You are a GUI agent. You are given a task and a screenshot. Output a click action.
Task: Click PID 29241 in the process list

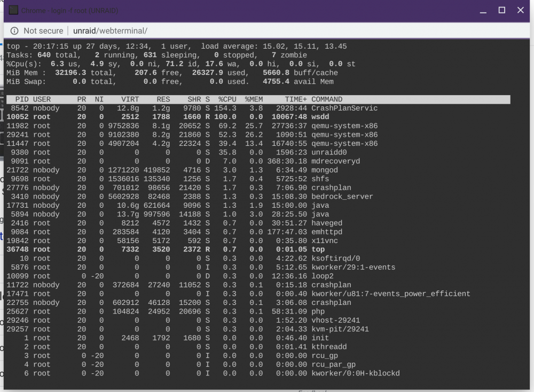18,135
